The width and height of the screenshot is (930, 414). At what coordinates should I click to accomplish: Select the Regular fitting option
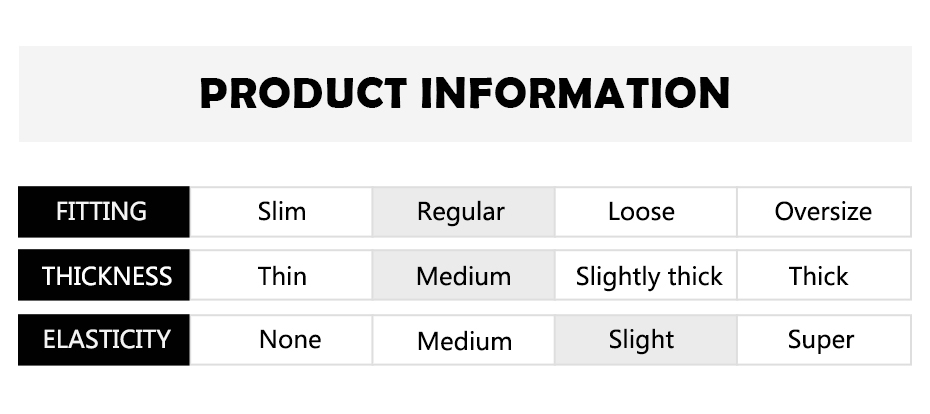[462, 212]
